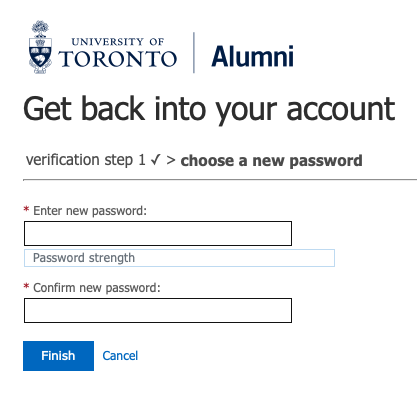Screen dimensions: 417x401
Task: Click the greater-than breadcrumb separator arrow
Action: [x=171, y=160]
